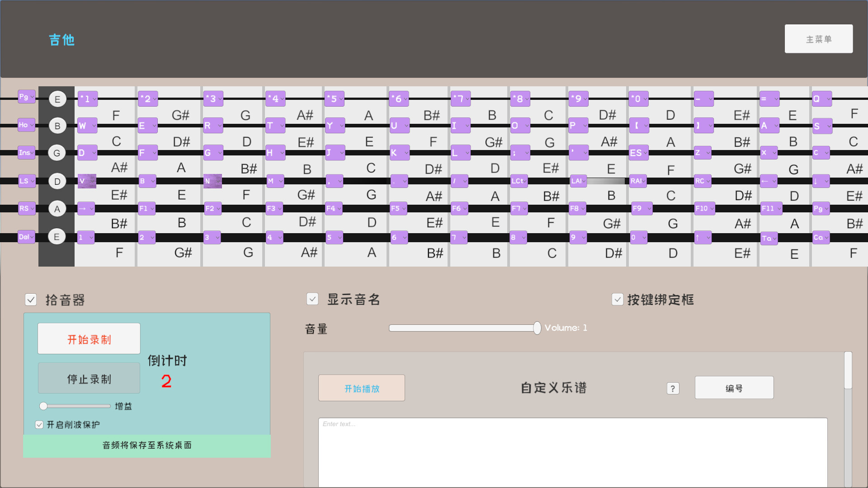Toggle the 拾音器 pickup checkbox
This screenshot has height=488, width=868.
(31, 300)
